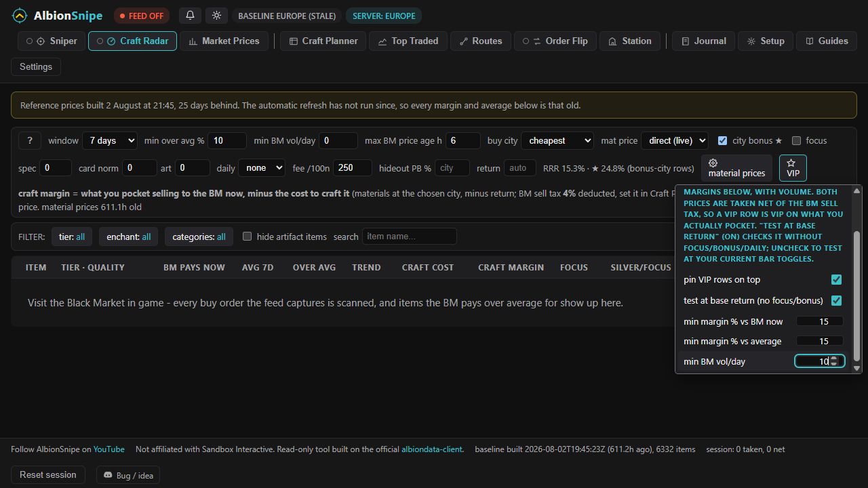The height and width of the screenshot is (488, 868).
Task: Open the YouTube link
Action: click(x=108, y=449)
